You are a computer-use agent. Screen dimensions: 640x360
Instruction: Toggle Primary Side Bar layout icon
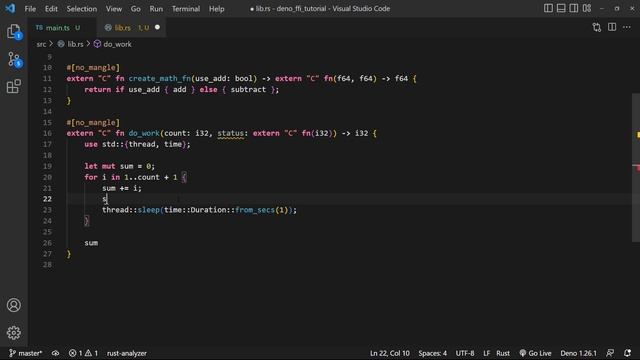548,8
